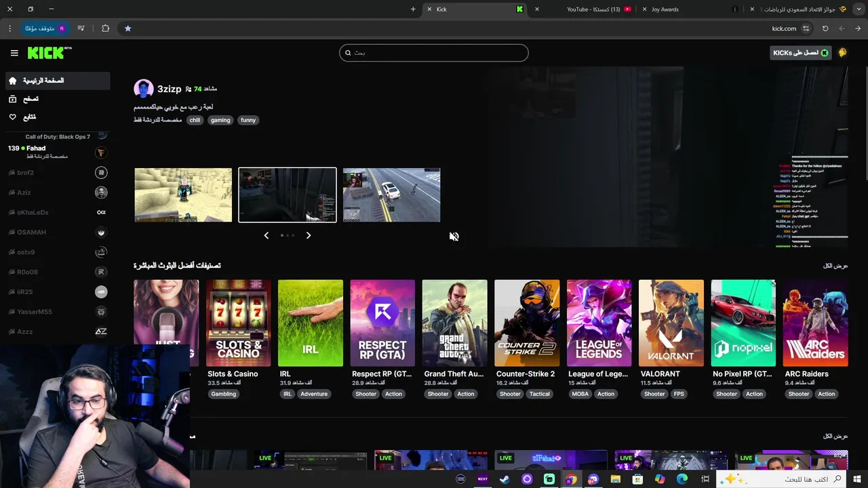Open VALORANT category card
The width and height of the screenshot is (868, 488).
[x=671, y=323]
